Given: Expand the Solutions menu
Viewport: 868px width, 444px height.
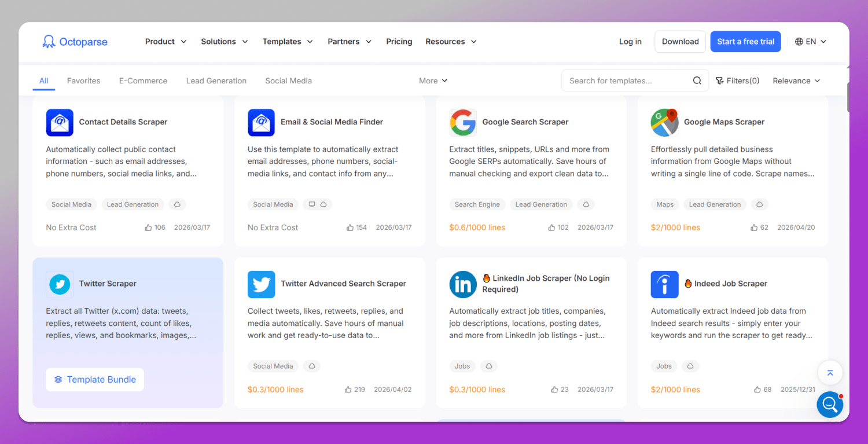Looking at the screenshot, I should [x=225, y=42].
